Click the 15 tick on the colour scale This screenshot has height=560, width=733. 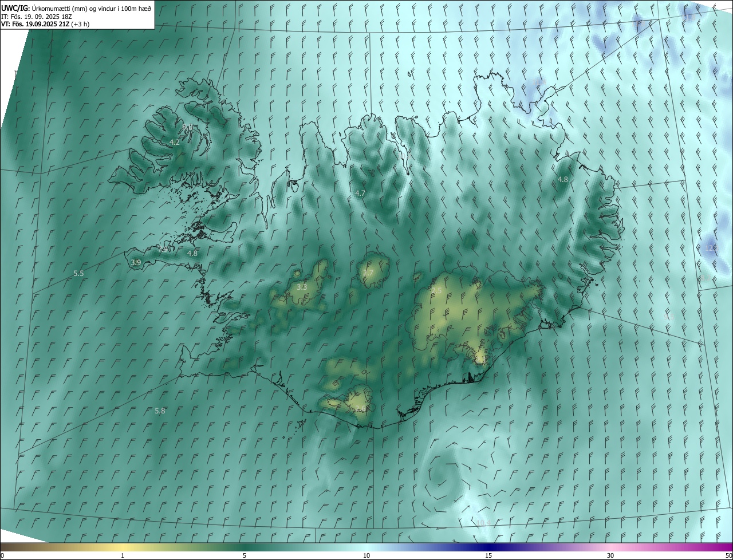488,555
